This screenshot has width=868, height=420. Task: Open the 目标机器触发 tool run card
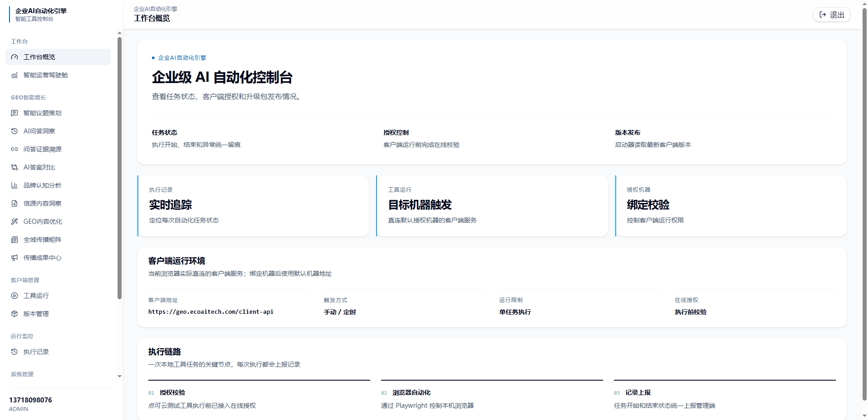[x=492, y=206]
